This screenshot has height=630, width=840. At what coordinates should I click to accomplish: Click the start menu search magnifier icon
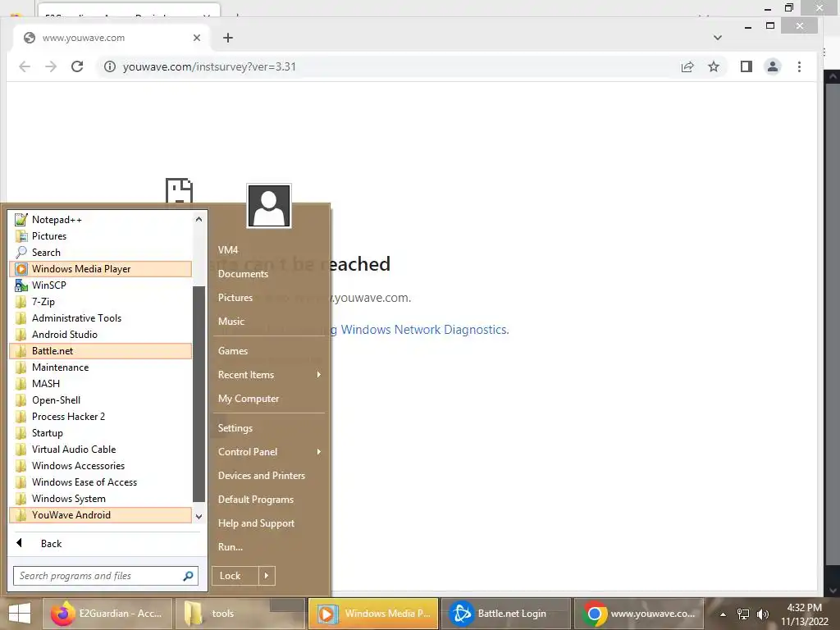188,576
